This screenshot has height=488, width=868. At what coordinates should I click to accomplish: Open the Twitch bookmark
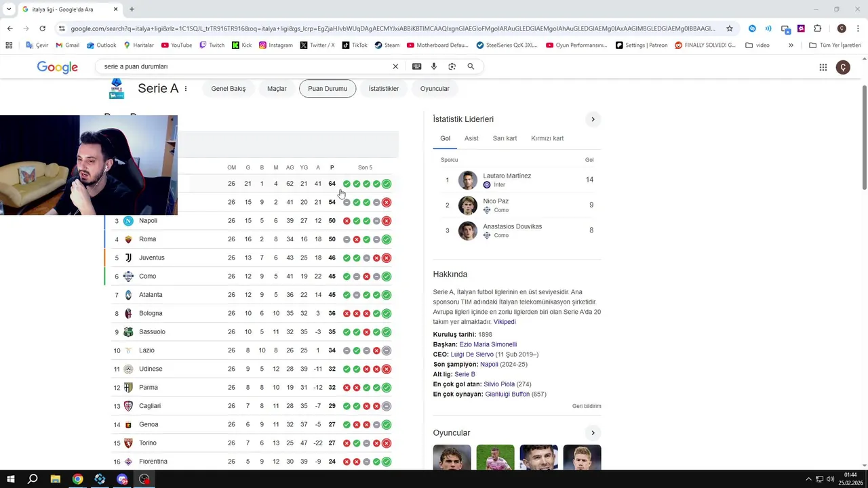click(x=212, y=45)
